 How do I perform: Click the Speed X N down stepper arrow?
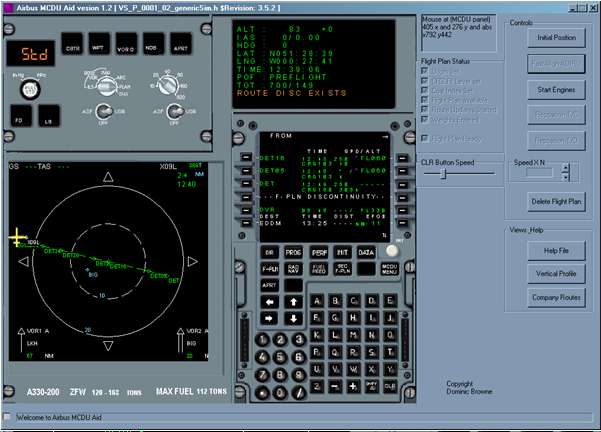tap(565, 177)
